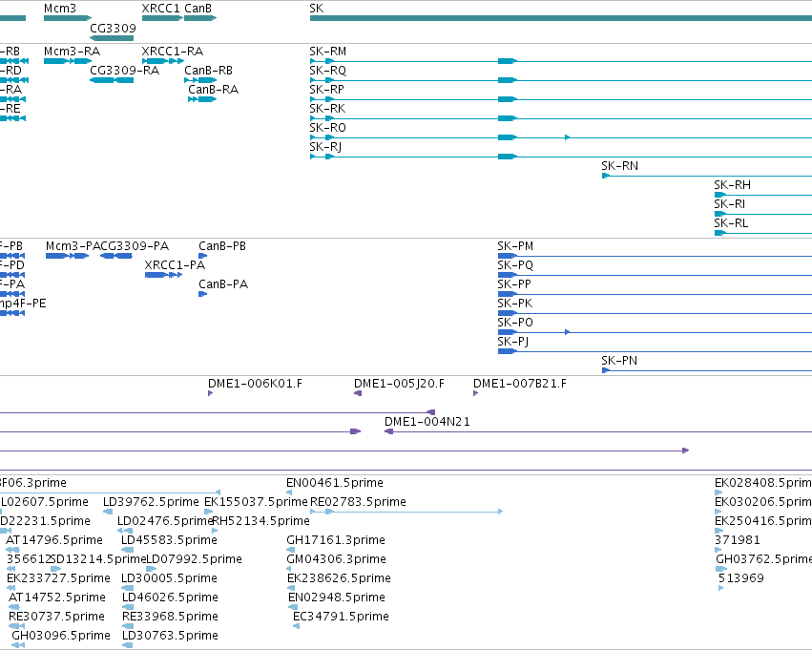The width and height of the screenshot is (812, 650).
Task: Select EST LD30763.5prime
Action: coord(128,646)
